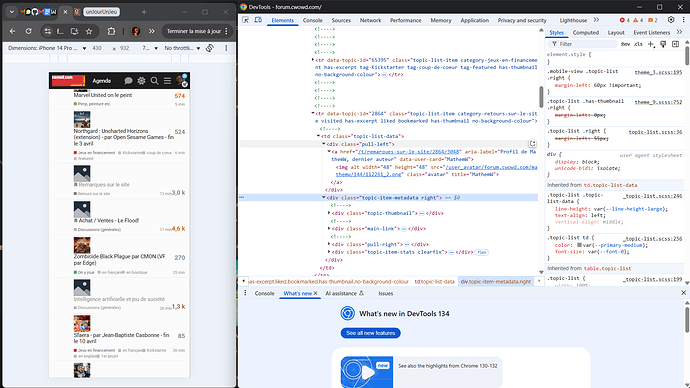
Task: Switch to the Layout sidebar tab
Action: [616, 33]
